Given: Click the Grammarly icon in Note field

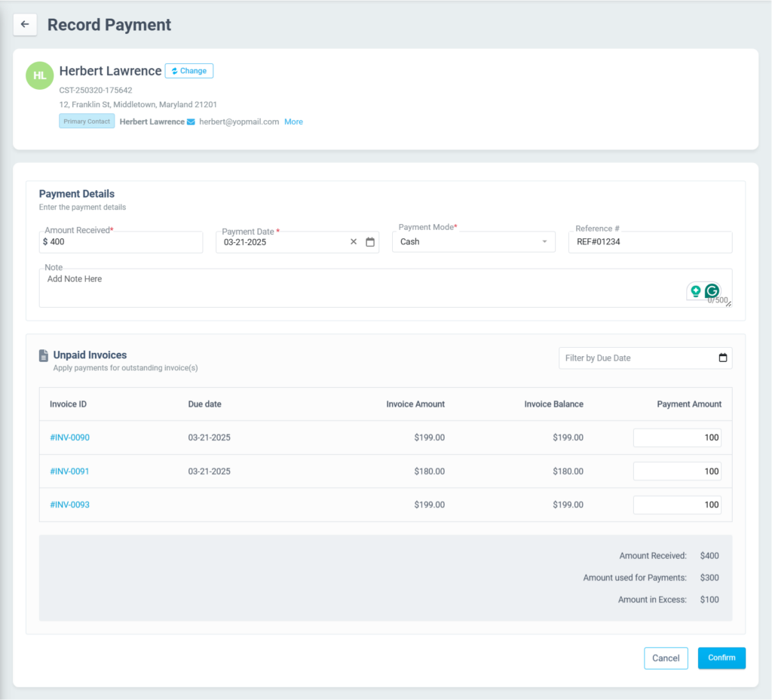Looking at the screenshot, I should tap(712, 291).
